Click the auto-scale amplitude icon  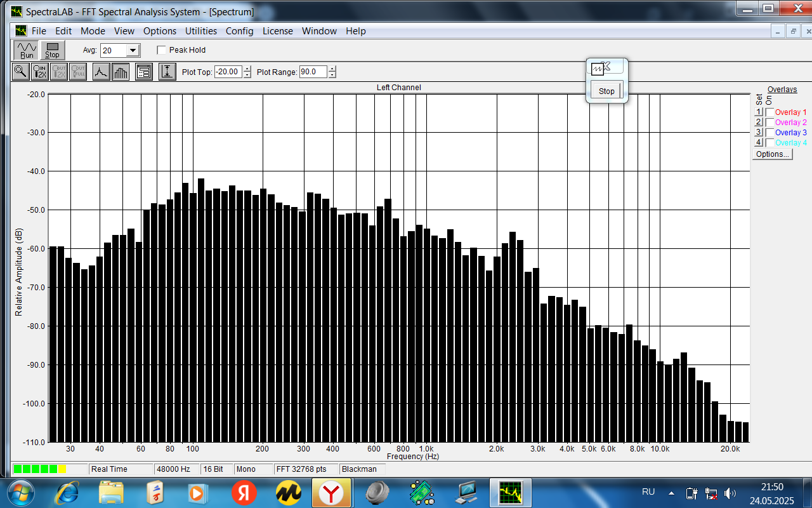(x=167, y=72)
